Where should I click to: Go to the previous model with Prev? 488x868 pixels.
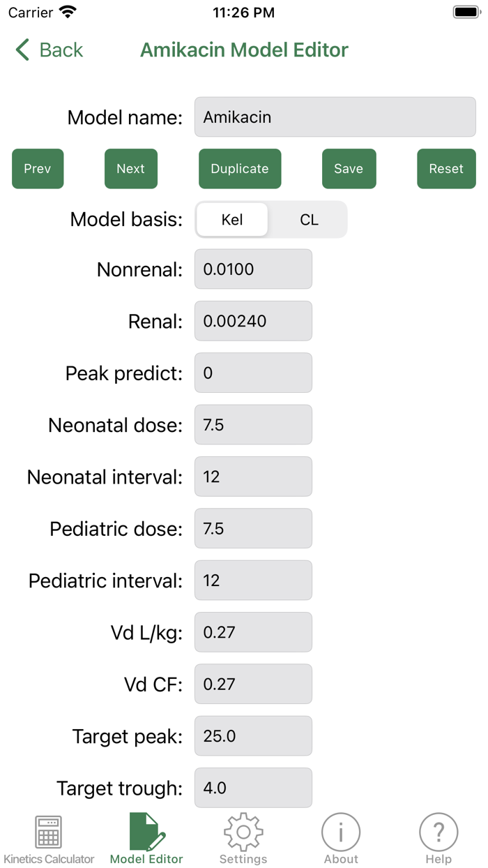[38, 168]
